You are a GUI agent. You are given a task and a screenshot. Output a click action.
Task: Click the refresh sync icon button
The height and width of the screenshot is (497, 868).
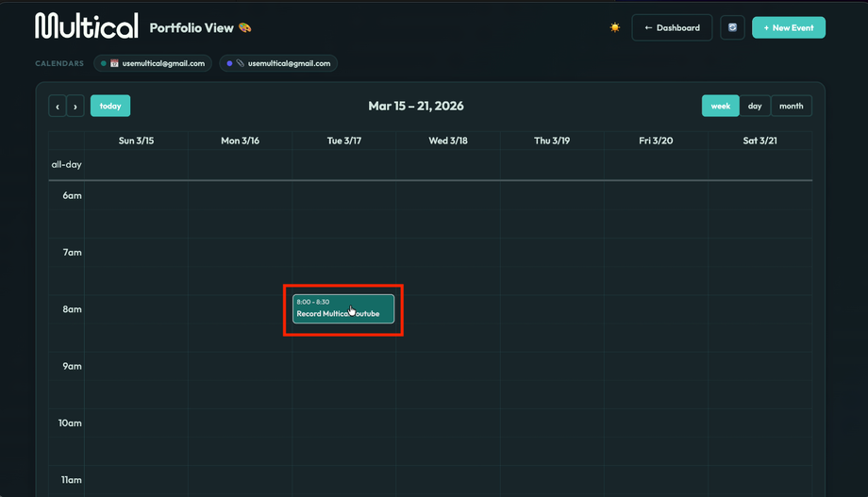tap(732, 27)
